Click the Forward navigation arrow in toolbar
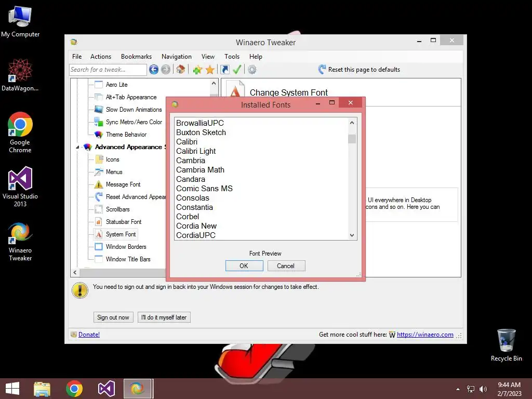532x399 pixels. click(x=166, y=70)
